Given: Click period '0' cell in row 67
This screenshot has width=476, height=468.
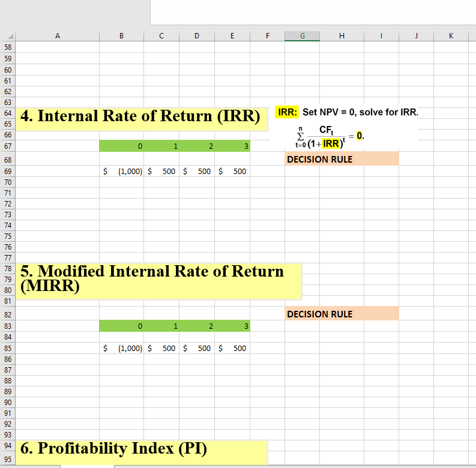Looking at the screenshot, I should [121, 146].
